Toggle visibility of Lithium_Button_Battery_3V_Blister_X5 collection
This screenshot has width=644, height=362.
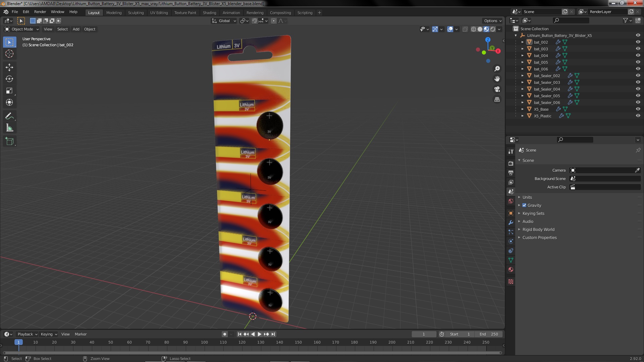click(638, 35)
